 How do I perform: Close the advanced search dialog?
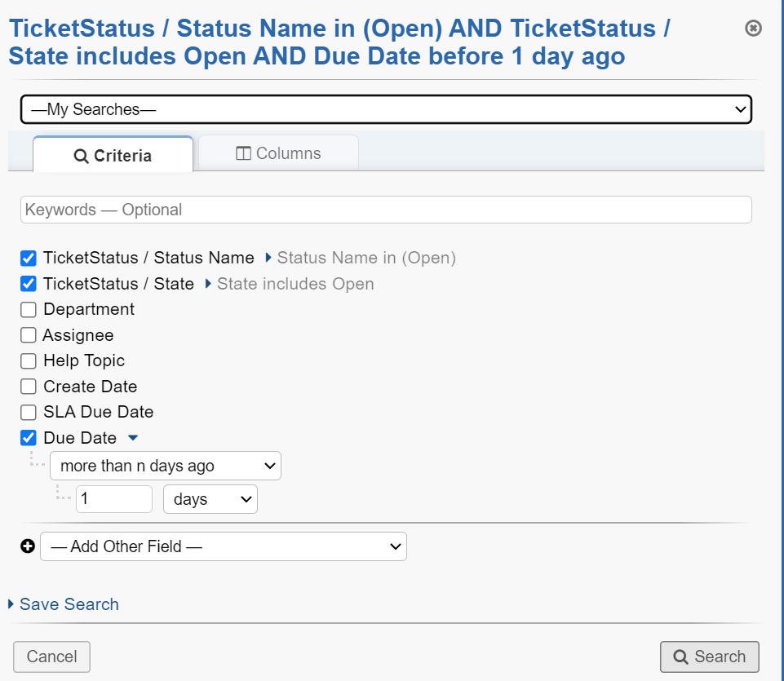tap(754, 29)
